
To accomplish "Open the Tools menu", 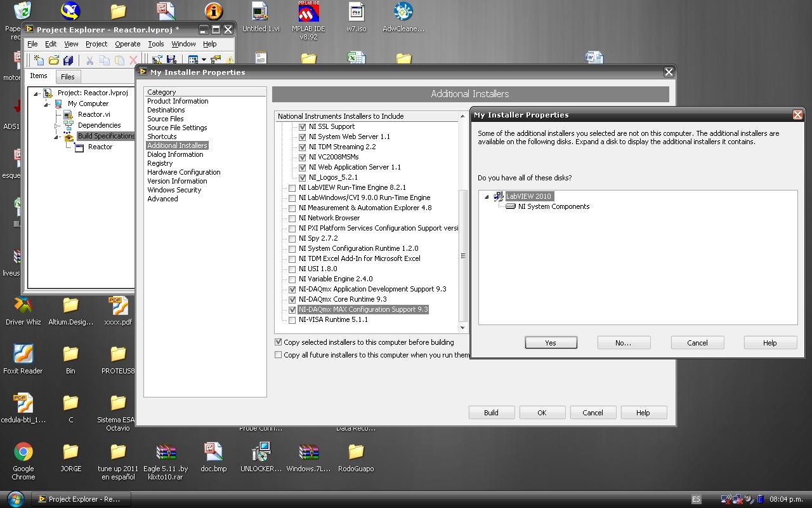I will pos(156,44).
